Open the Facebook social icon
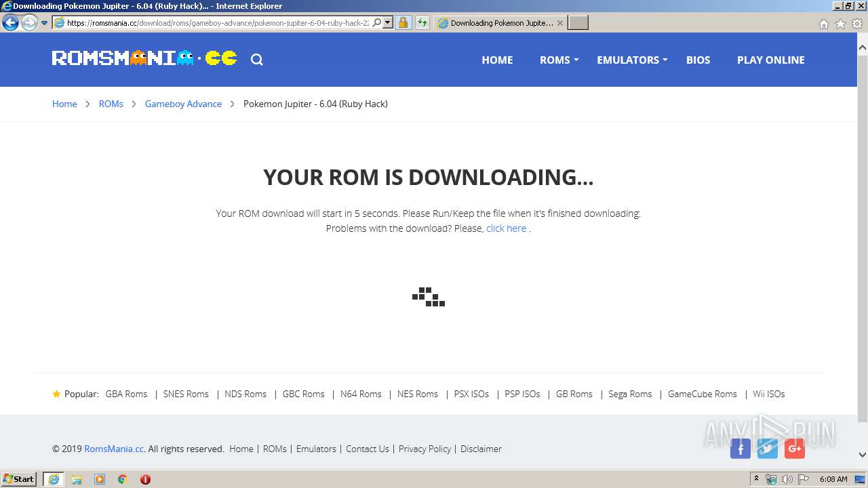 pyautogui.click(x=741, y=449)
